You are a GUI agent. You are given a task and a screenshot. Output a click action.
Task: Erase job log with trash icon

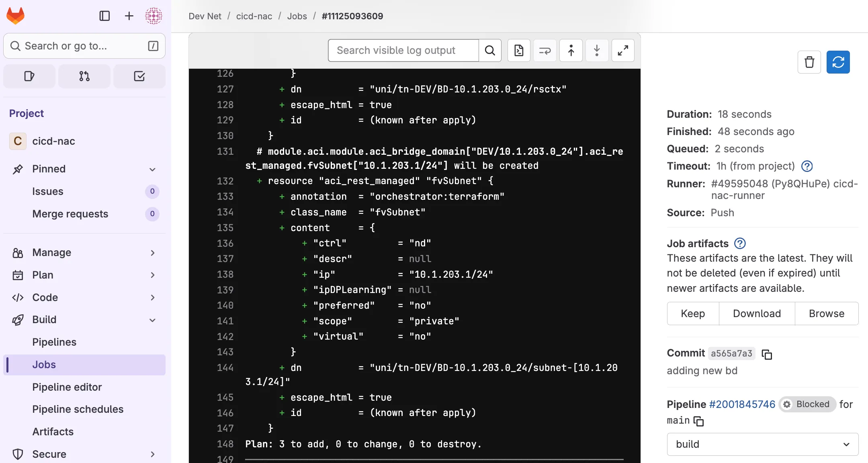(x=809, y=62)
